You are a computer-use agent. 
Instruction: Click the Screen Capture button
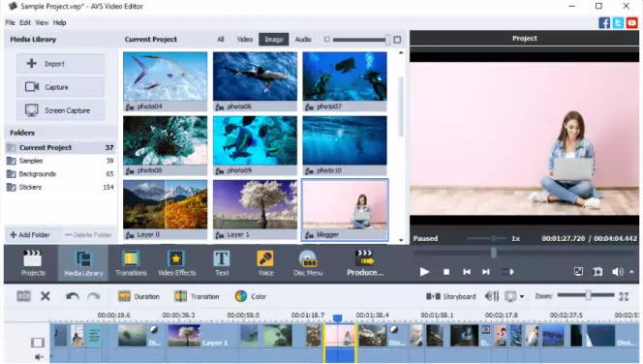coord(60,110)
